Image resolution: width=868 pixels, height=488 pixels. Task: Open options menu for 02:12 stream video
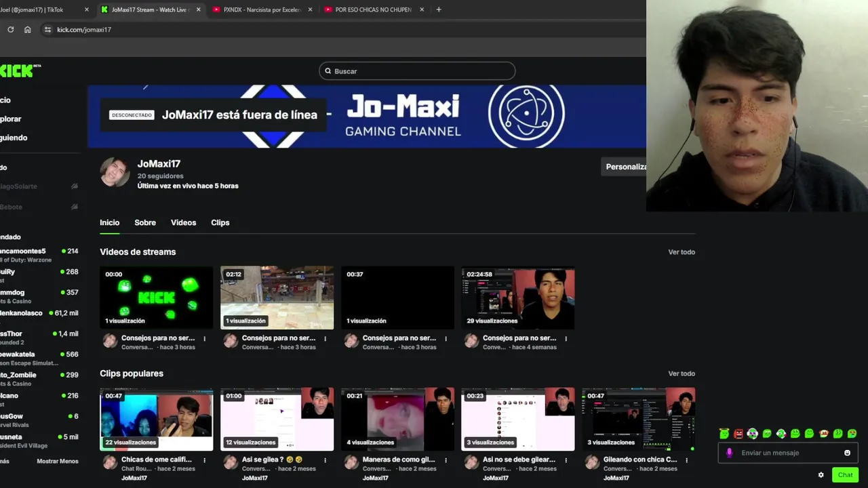pyautogui.click(x=325, y=338)
